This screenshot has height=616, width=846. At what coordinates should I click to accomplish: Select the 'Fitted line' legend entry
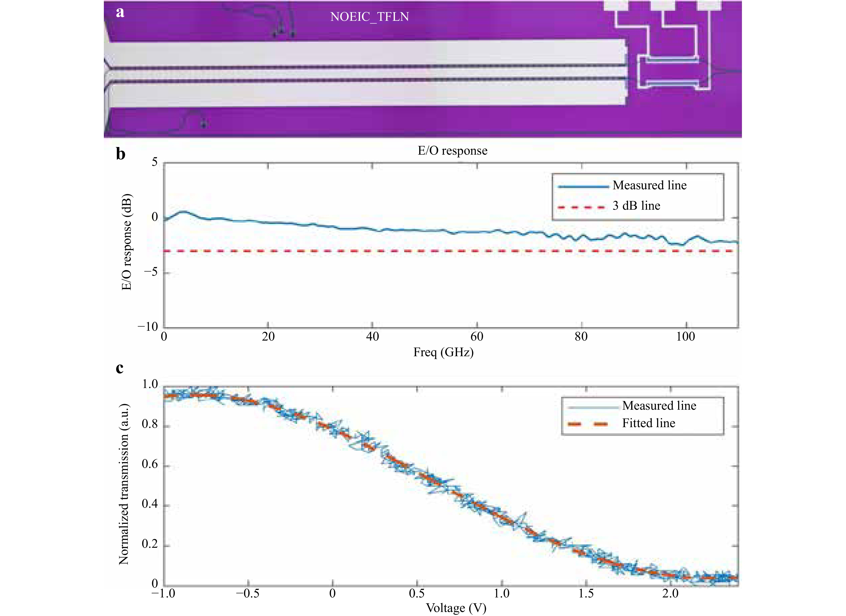coord(648,423)
